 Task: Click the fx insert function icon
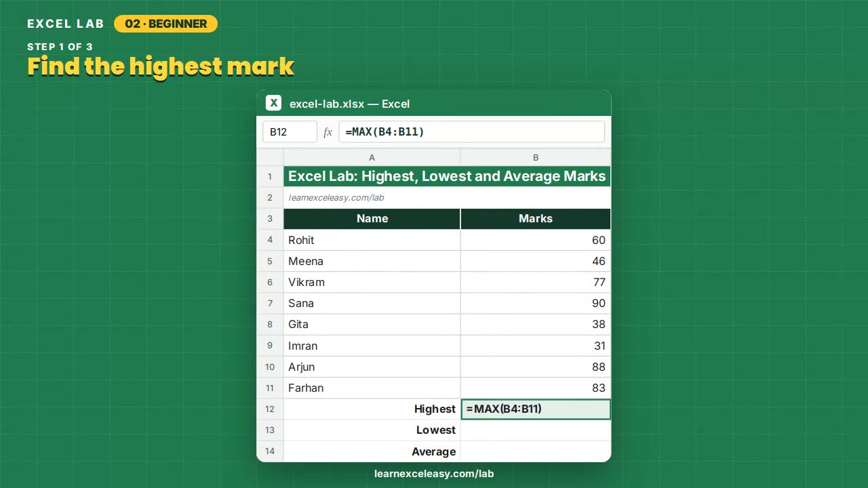coord(328,132)
